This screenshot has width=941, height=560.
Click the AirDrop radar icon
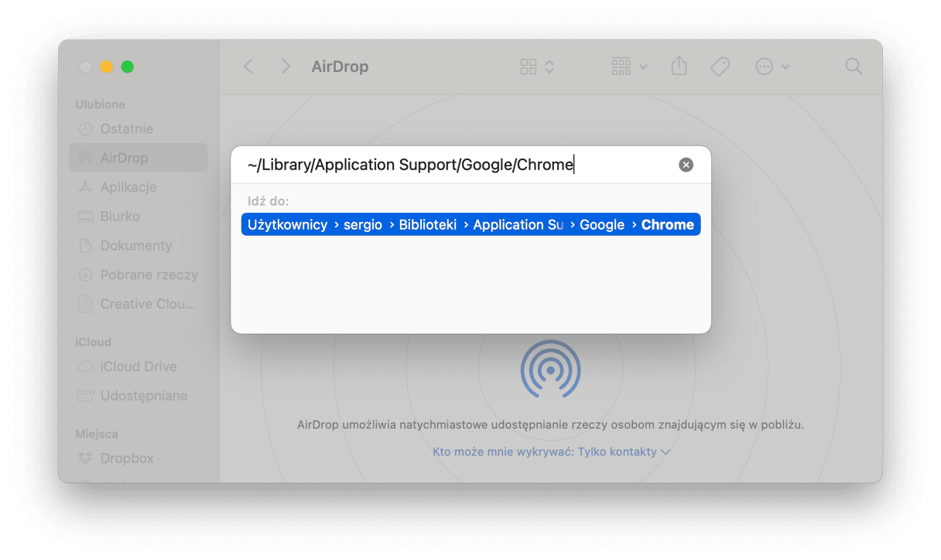coord(550,369)
